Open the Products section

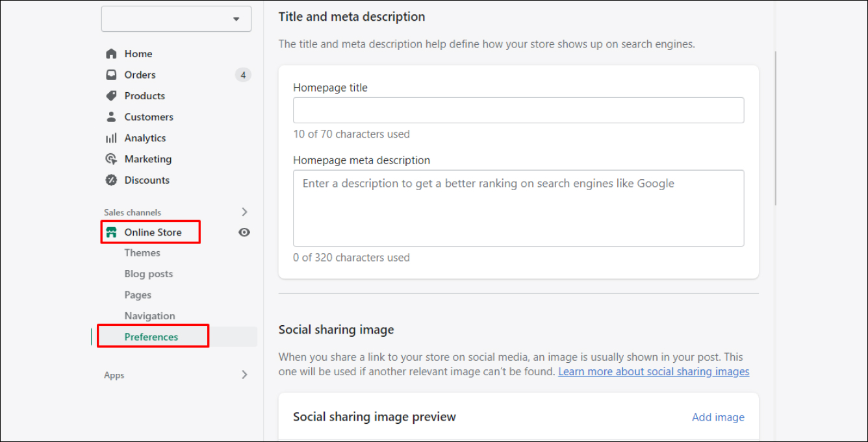[145, 95]
